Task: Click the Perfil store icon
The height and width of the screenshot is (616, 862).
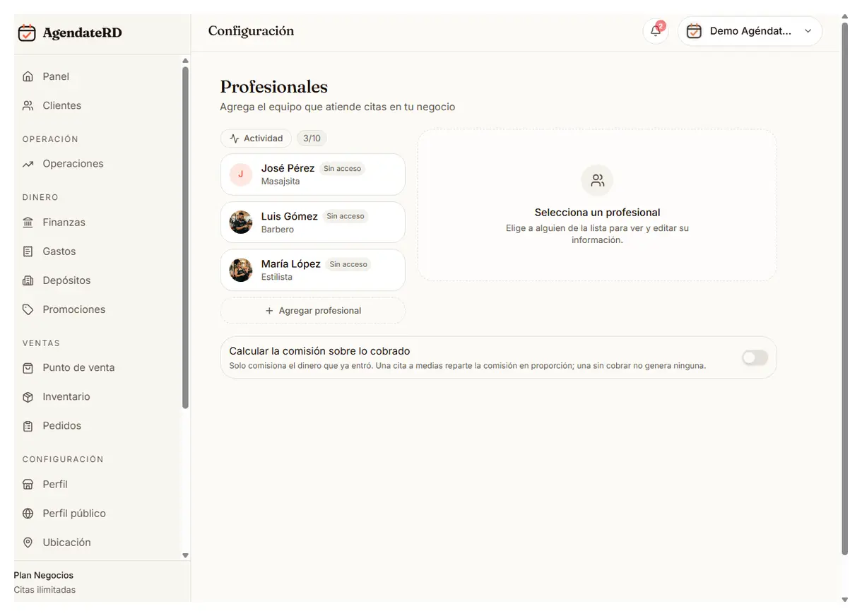Action: [28, 485]
